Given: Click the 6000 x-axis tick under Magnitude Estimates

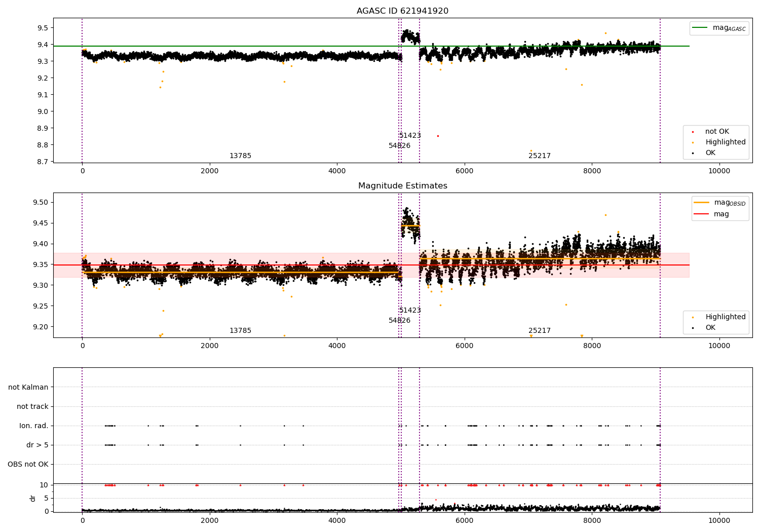Looking at the screenshot, I should tap(465, 346).
